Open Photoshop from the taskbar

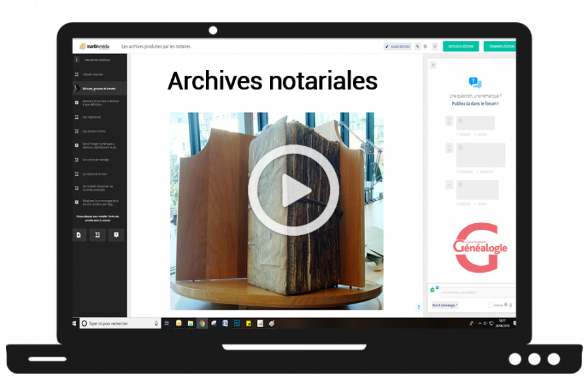237,323
